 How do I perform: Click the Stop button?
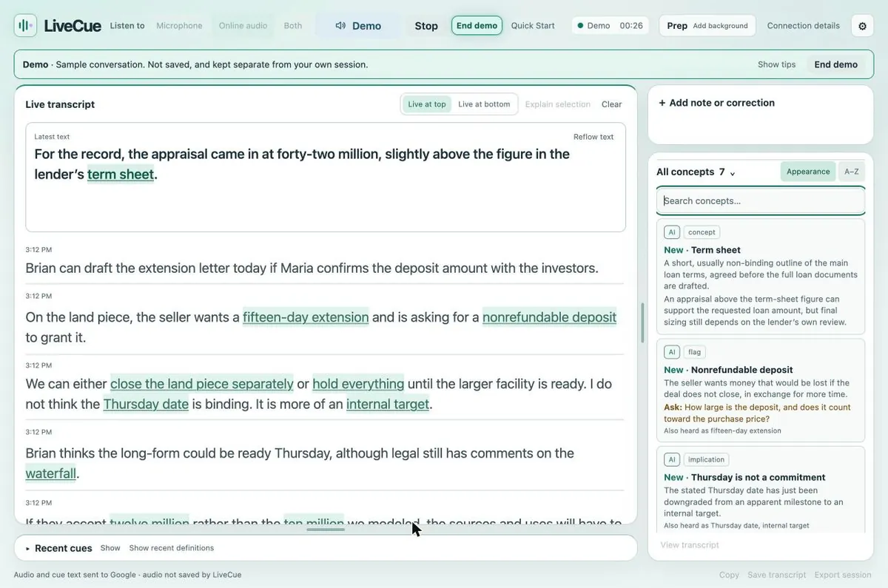426,26
